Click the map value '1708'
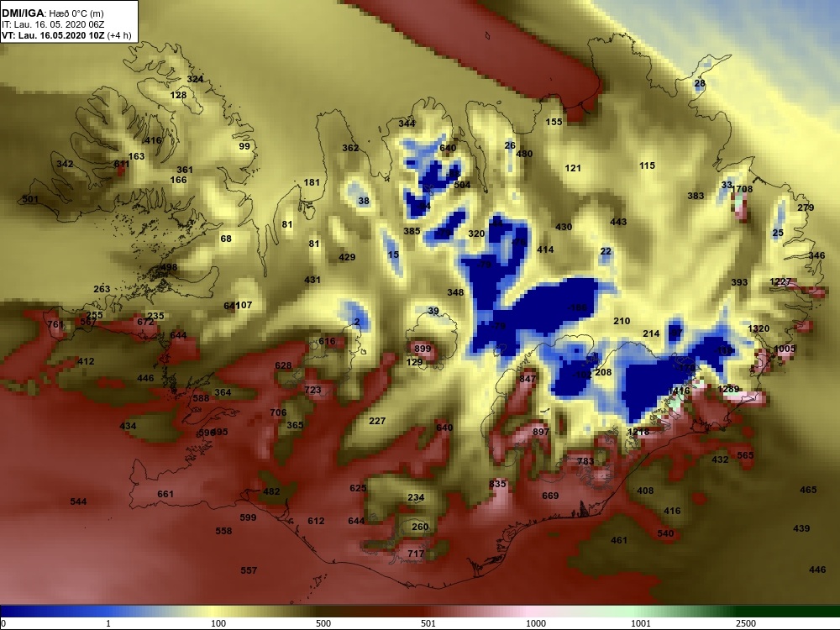Viewport: 840px width, 630px height. pyautogui.click(x=742, y=189)
